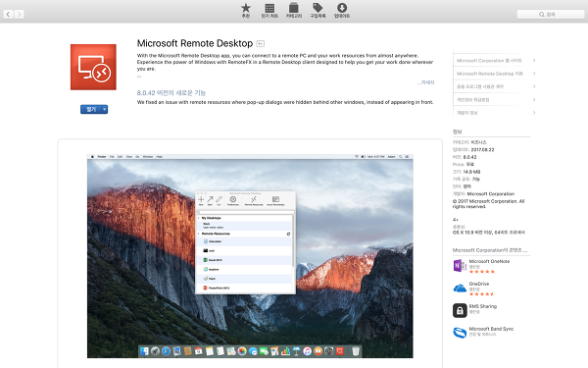This screenshot has width=588, height=368.
Task: Open the Microsoft Remote Desktop 지원 link
Action: [489, 74]
